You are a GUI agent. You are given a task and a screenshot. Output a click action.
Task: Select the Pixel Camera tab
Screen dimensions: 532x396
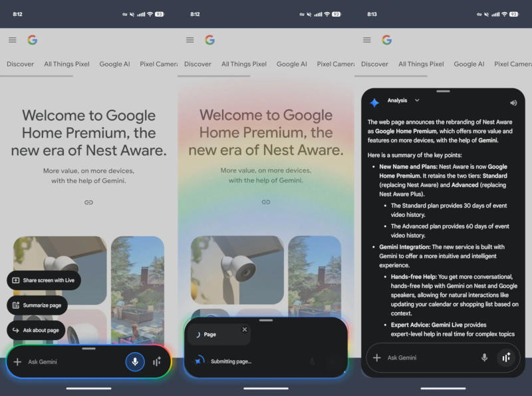coord(158,64)
